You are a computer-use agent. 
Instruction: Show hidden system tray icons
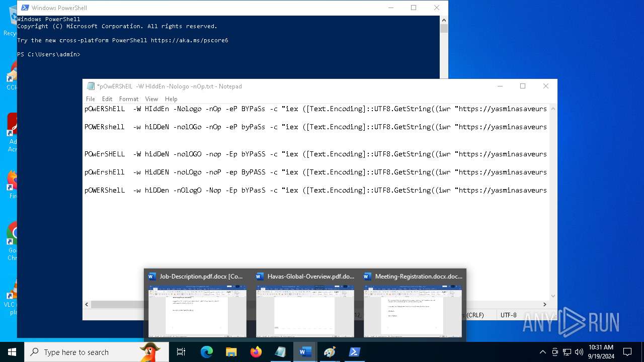tap(542, 352)
